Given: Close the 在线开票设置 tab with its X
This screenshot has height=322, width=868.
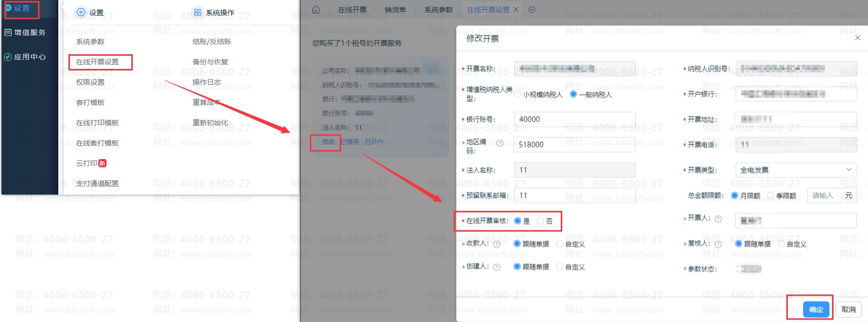Looking at the screenshot, I should click(x=516, y=10).
